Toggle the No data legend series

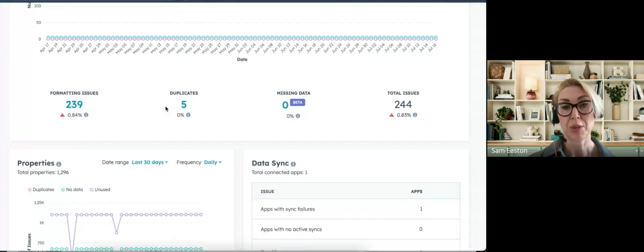click(x=72, y=190)
